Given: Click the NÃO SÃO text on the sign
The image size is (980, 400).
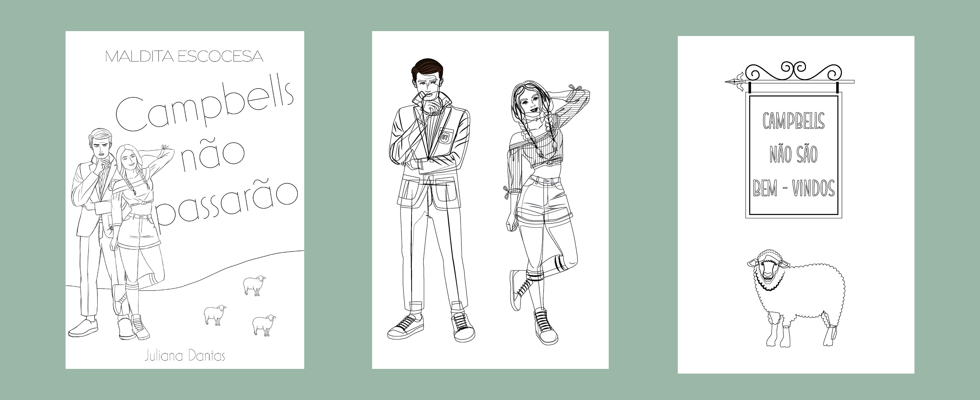Looking at the screenshot, I should pyautogui.click(x=794, y=154).
